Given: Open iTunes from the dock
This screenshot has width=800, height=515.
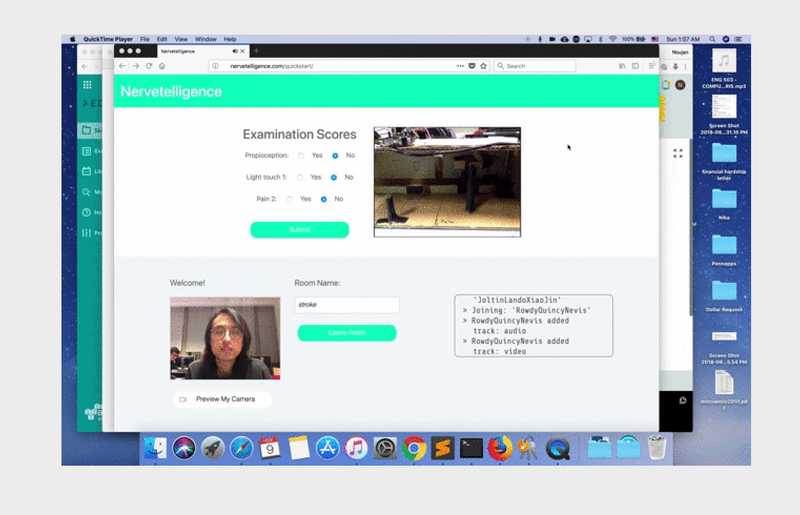Looking at the screenshot, I should point(356,449).
